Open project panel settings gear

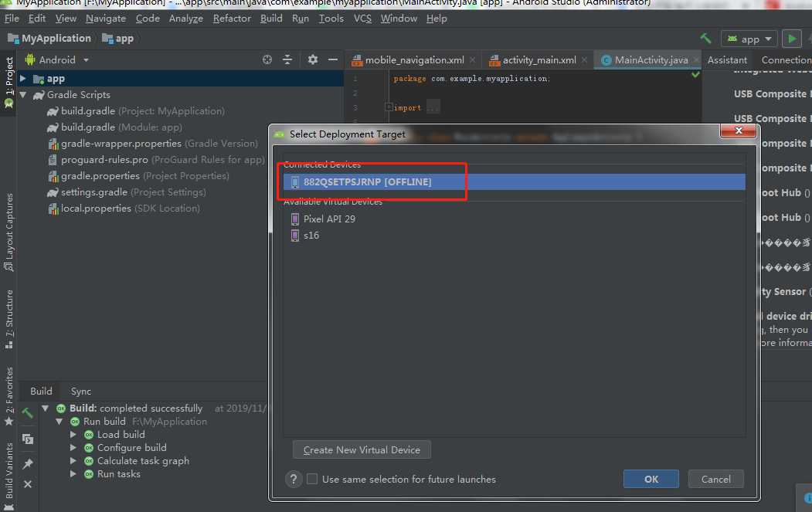(x=312, y=59)
